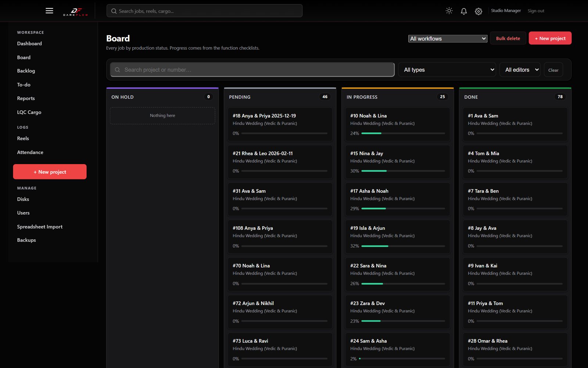Open Backups in sidebar
The height and width of the screenshot is (368, 588).
[26, 240]
